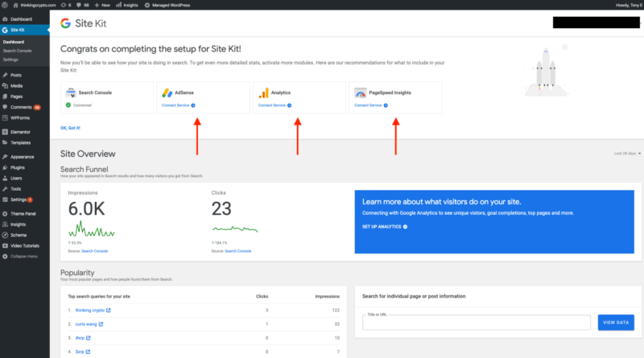Click SET UP ANALYTICS in blue banner
Screen dimensions: 644x358
coord(385,227)
